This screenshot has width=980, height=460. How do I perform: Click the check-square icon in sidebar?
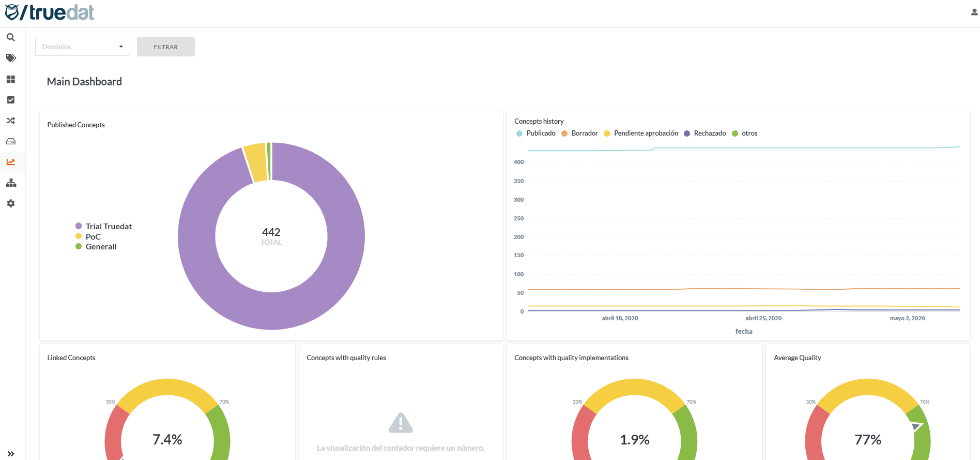10,100
